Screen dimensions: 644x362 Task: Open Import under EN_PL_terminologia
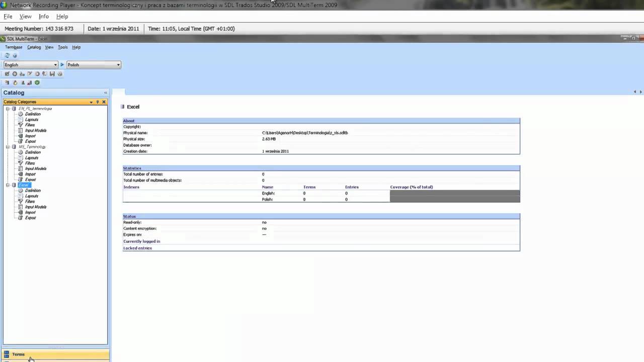tap(30, 136)
